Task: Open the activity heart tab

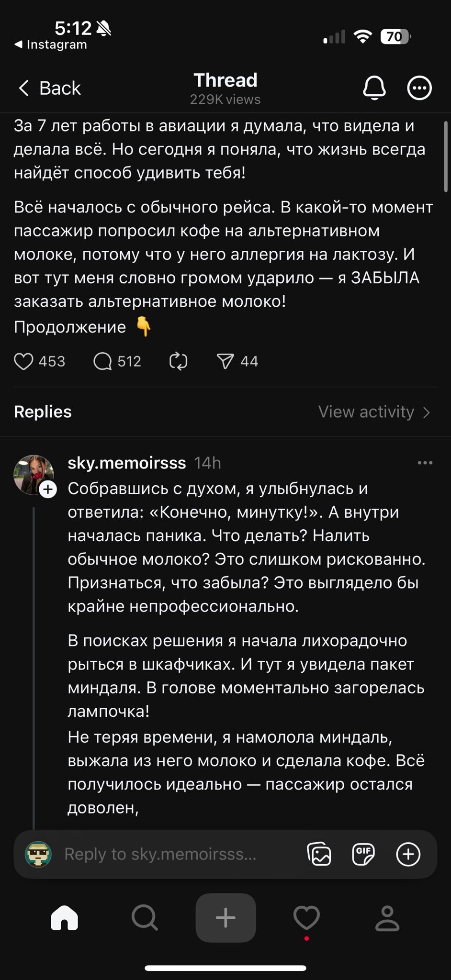Action: click(306, 918)
